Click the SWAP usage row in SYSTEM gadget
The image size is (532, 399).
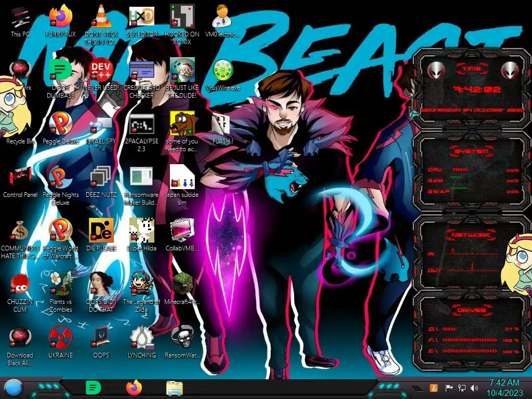click(x=473, y=191)
